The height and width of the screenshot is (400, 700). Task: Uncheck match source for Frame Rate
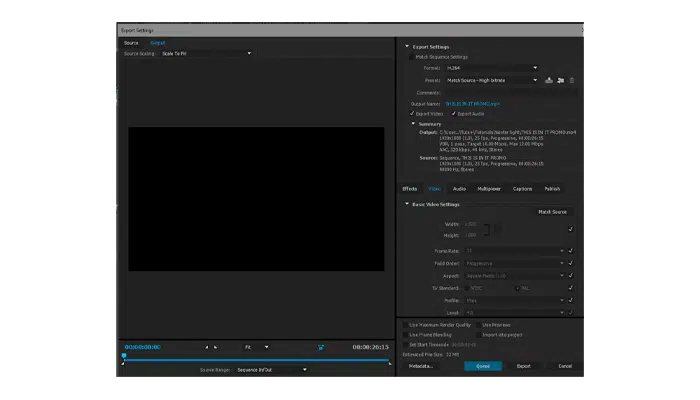(x=571, y=251)
